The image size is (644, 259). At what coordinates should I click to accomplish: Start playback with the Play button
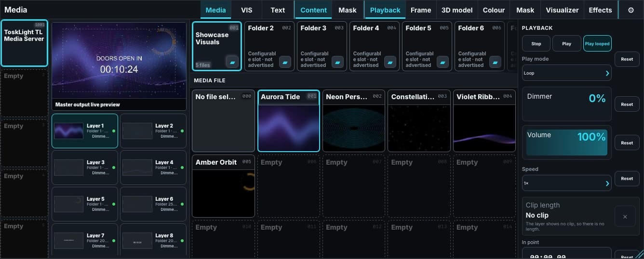(567, 43)
